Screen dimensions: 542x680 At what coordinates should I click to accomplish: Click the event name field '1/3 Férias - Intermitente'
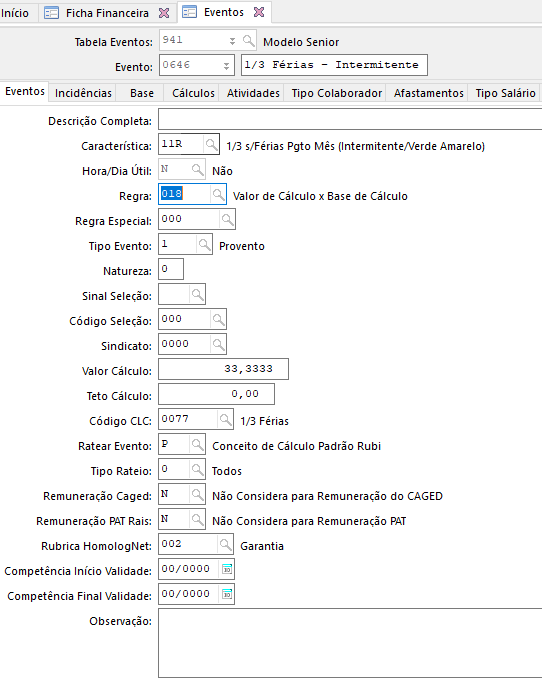click(x=334, y=65)
